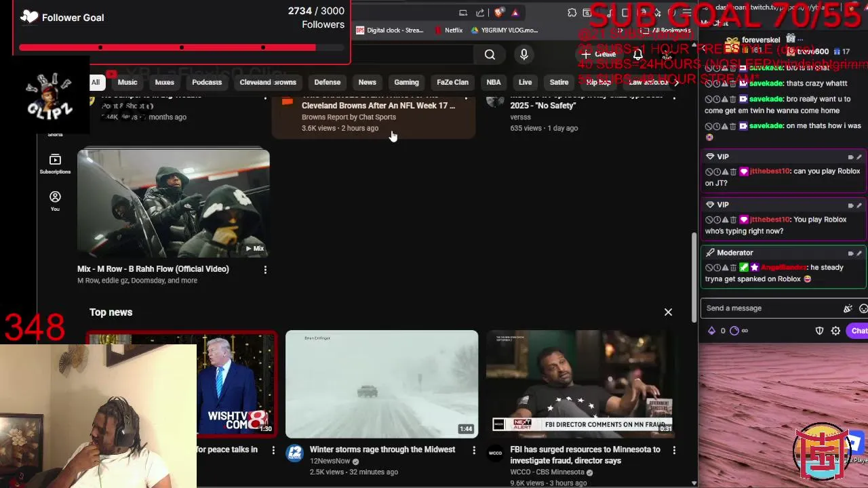868x488 pixels.
Task: Open Digital clock bookmark
Action: tap(390, 30)
